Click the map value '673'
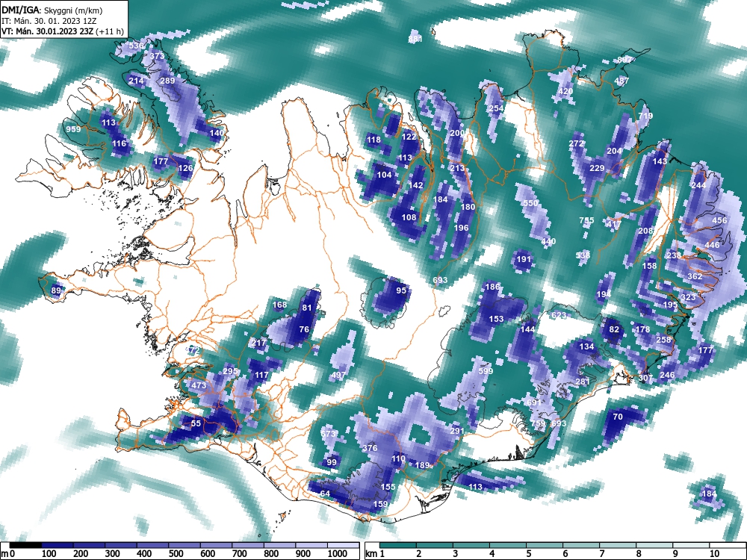This screenshot has height=560, width=747. tap(328, 434)
